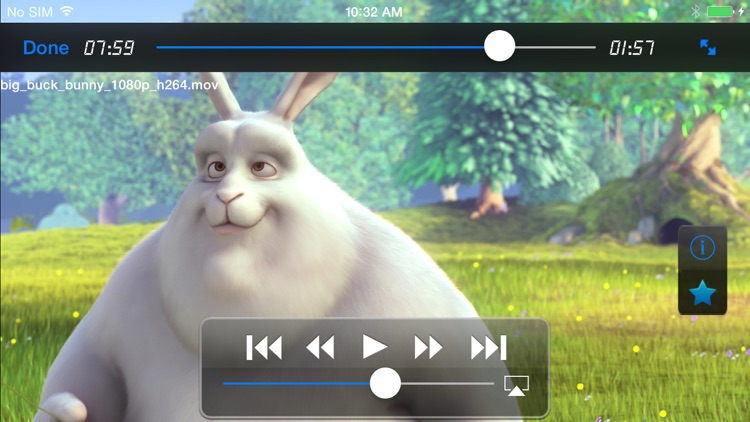Click filename big_buck_bunny_1080p_h264.mov
Viewport: 750px width, 422px height.
[x=109, y=85]
